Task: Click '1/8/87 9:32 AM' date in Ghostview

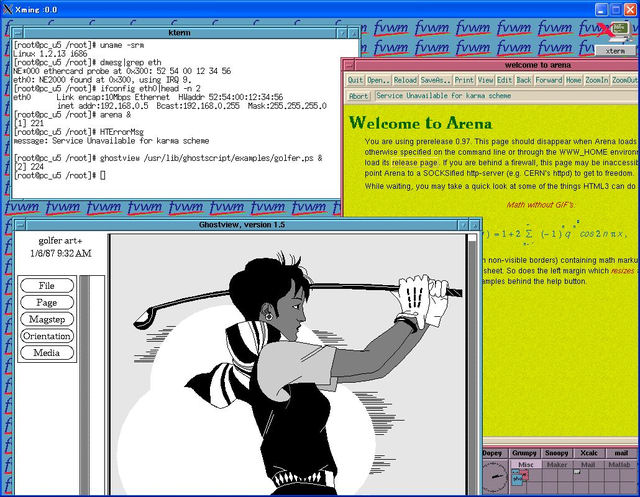Action: point(61,253)
